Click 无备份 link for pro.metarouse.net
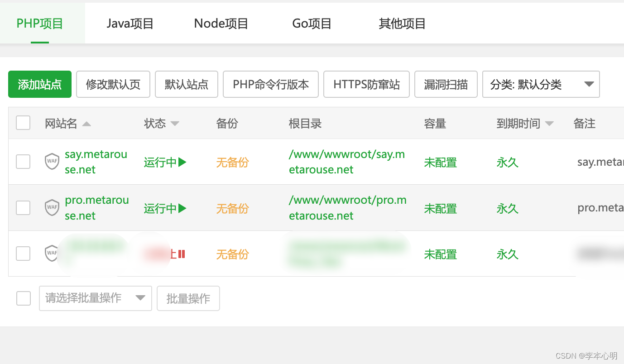Viewport: 624px width, 364px height. 232,208
